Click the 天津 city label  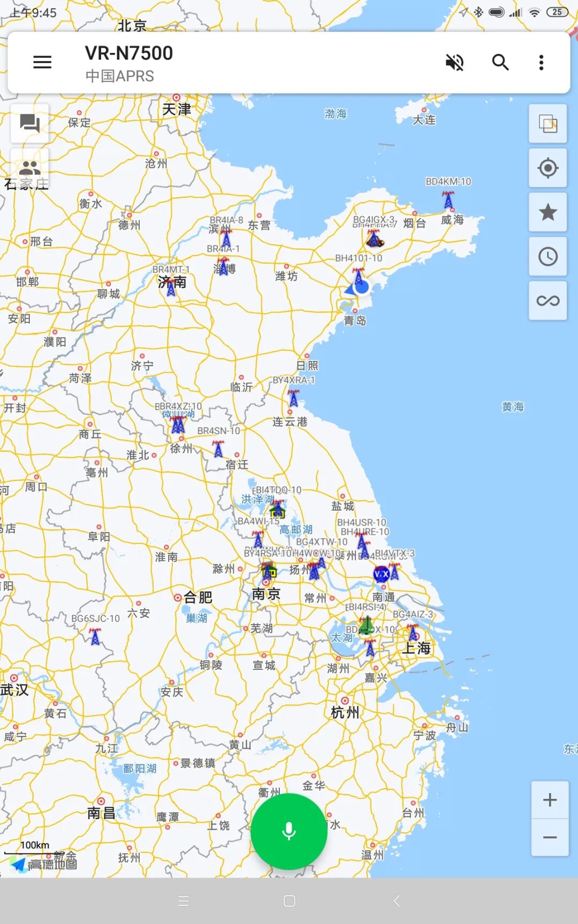[177, 110]
